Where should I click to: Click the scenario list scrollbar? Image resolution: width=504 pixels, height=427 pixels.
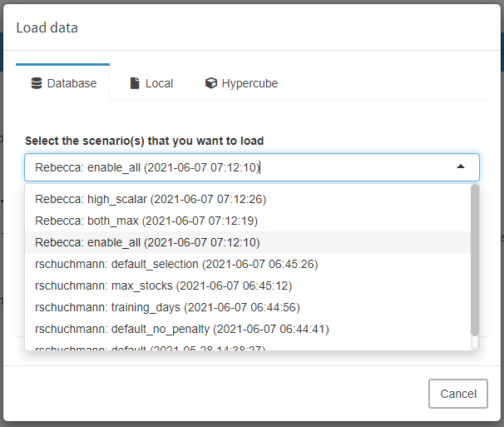pos(475,258)
